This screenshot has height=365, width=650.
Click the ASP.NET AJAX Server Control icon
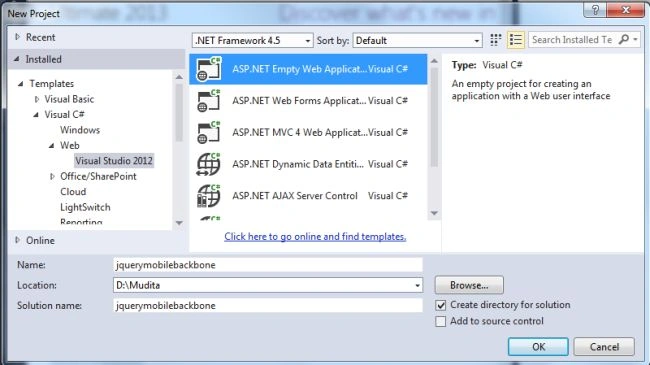click(x=209, y=196)
